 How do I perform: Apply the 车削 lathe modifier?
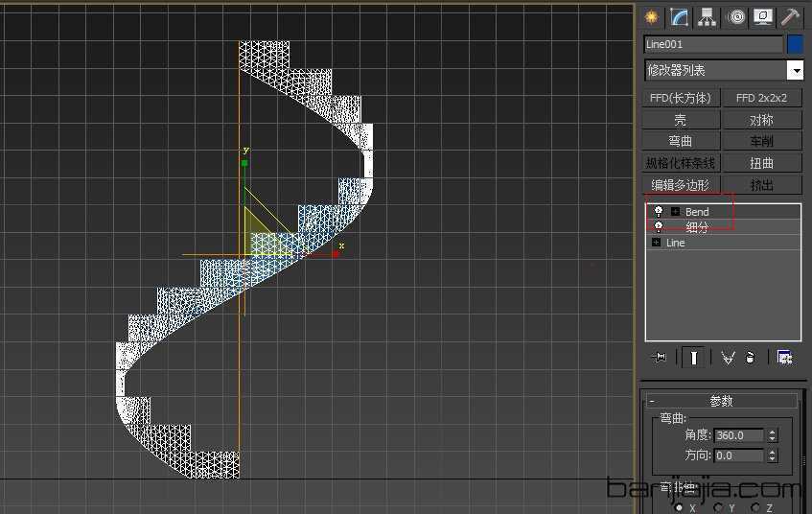(761, 142)
